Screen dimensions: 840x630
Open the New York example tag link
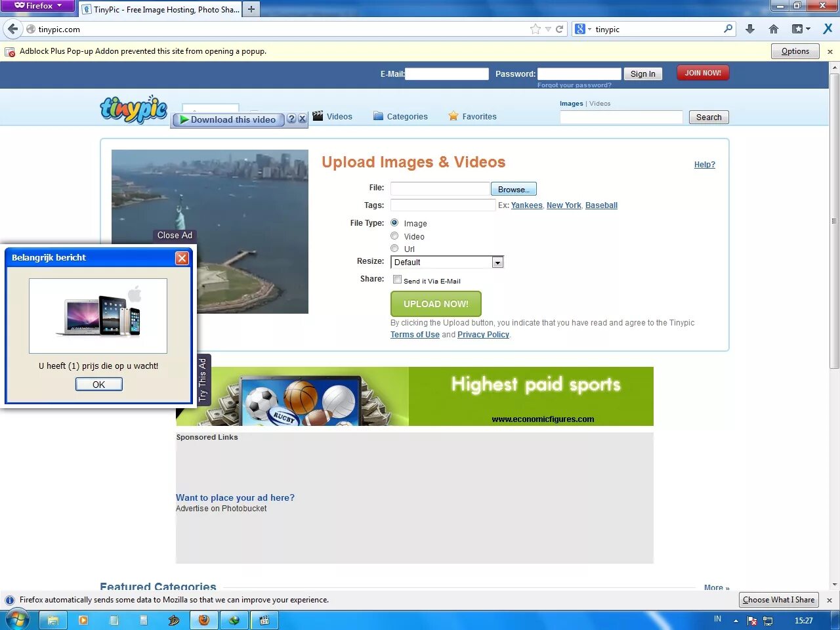tap(564, 205)
